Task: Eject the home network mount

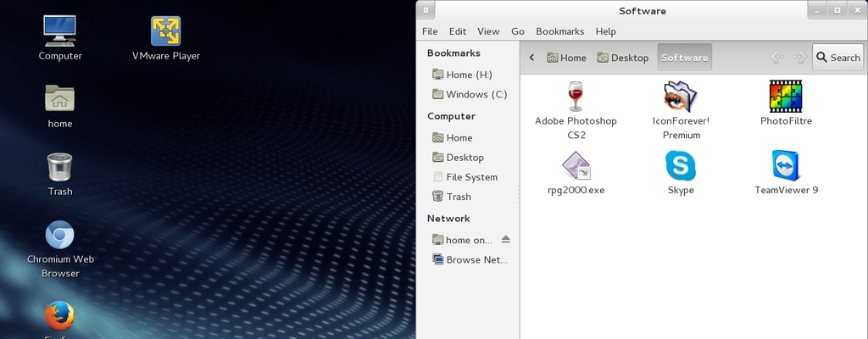Action: (x=506, y=240)
